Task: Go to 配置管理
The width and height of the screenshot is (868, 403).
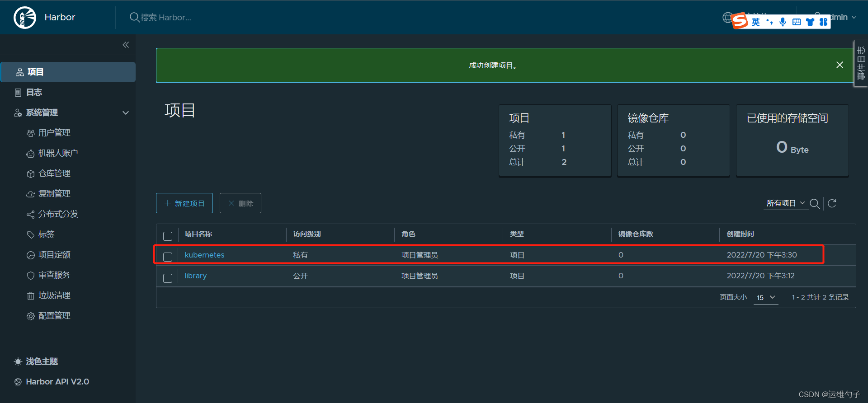Action: point(54,316)
